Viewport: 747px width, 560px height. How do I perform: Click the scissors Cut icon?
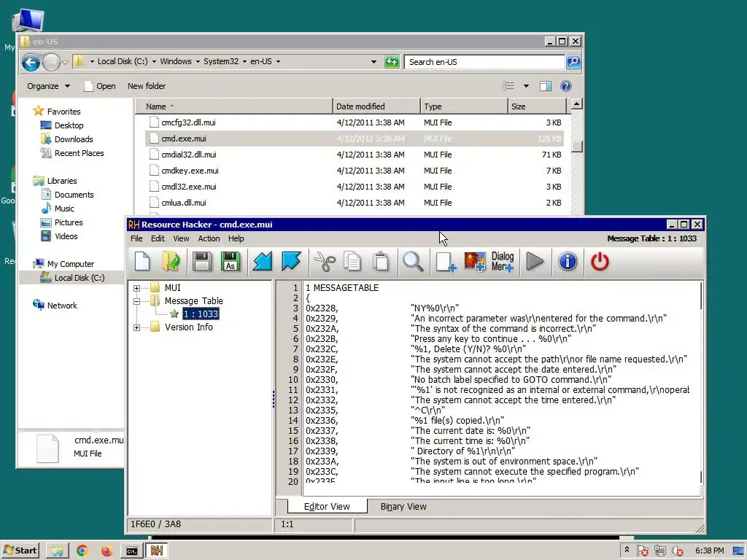(x=325, y=262)
